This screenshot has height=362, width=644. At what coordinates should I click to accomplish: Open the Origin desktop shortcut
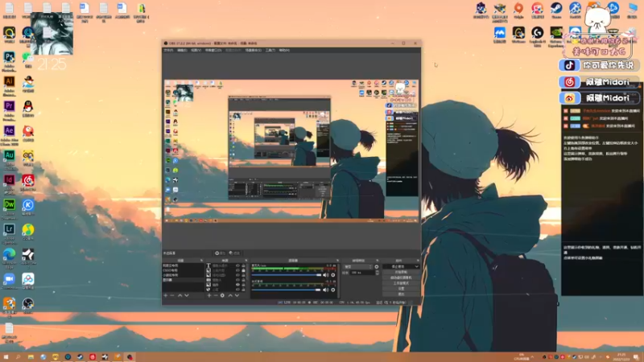click(518, 8)
